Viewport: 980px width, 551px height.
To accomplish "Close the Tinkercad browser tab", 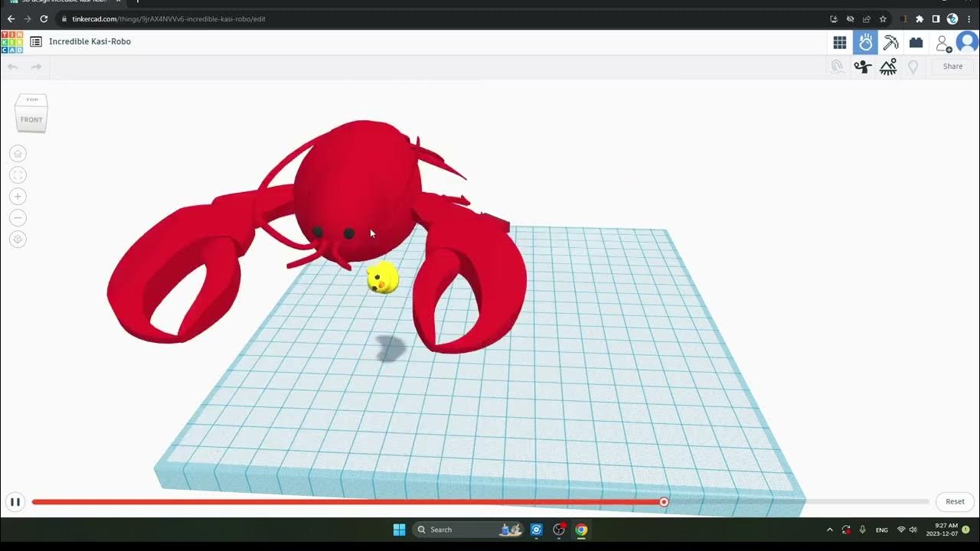I will [x=118, y=2].
